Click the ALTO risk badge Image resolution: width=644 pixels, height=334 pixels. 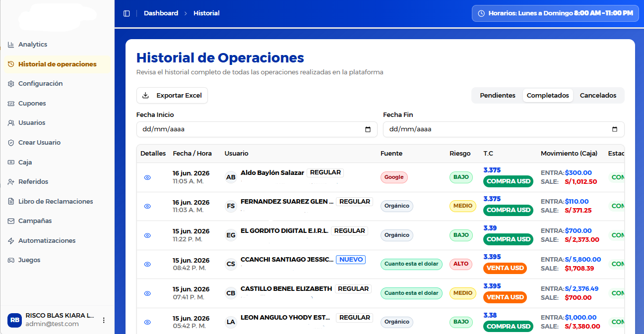(461, 264)
